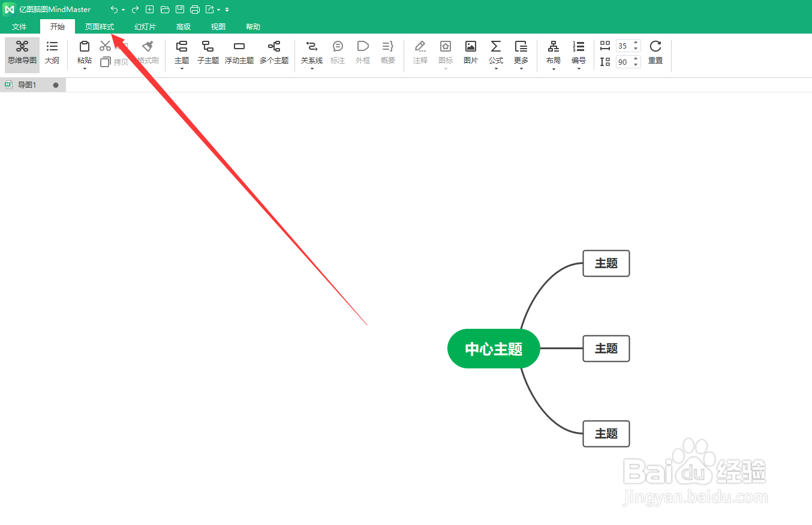Open a file via the folder icon
This screenshot has width=812, height=525.
pos(165,10)
